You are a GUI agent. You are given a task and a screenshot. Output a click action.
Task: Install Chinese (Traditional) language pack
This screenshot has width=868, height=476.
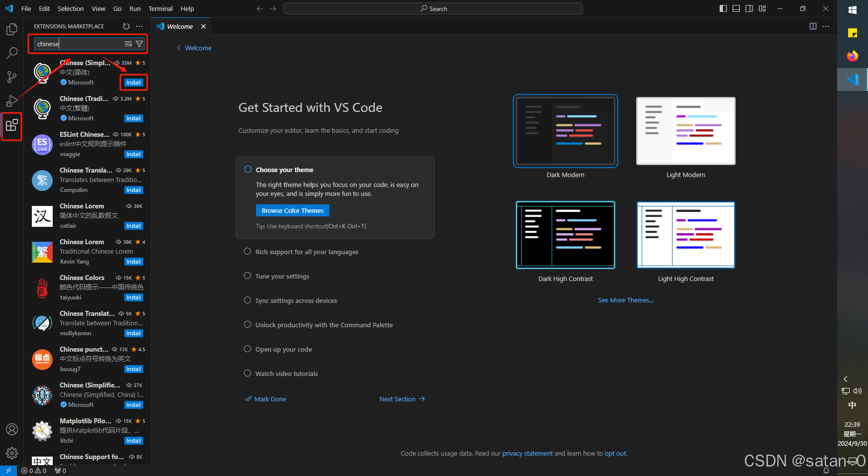click(134, 118)
